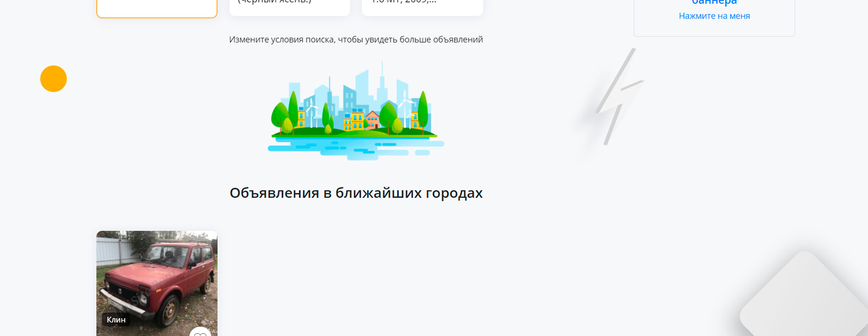
Task: Click the "Клин" city label on the photo
Action: [x=116, y=320]
